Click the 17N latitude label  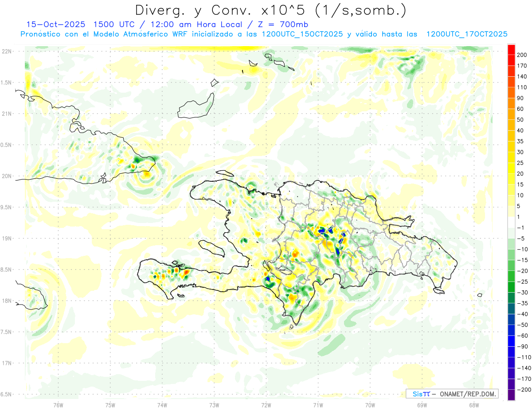coord(7,363)
